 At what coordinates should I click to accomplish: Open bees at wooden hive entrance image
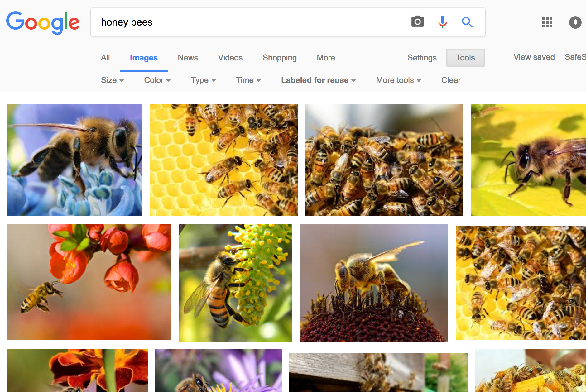(378, 372)
